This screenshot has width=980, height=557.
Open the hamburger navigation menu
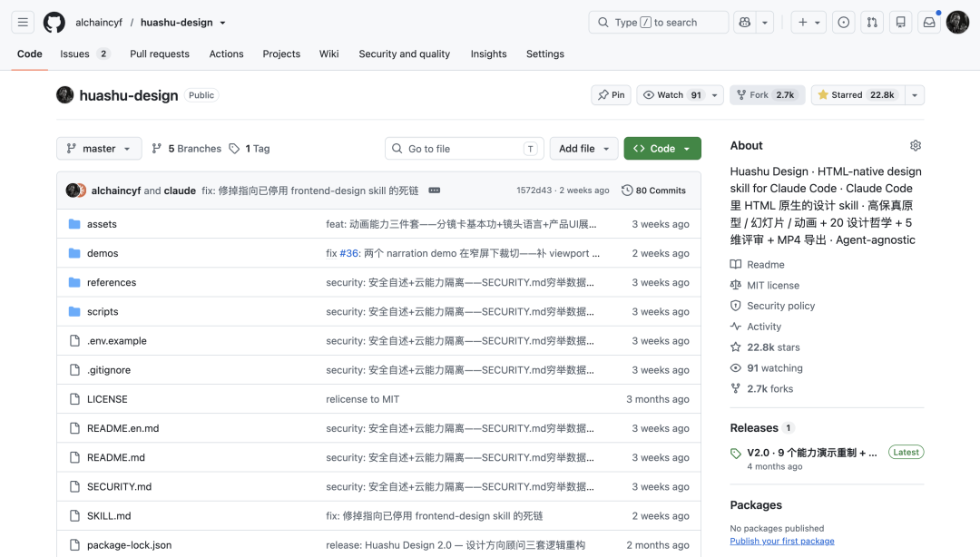[x=23, y=23]
